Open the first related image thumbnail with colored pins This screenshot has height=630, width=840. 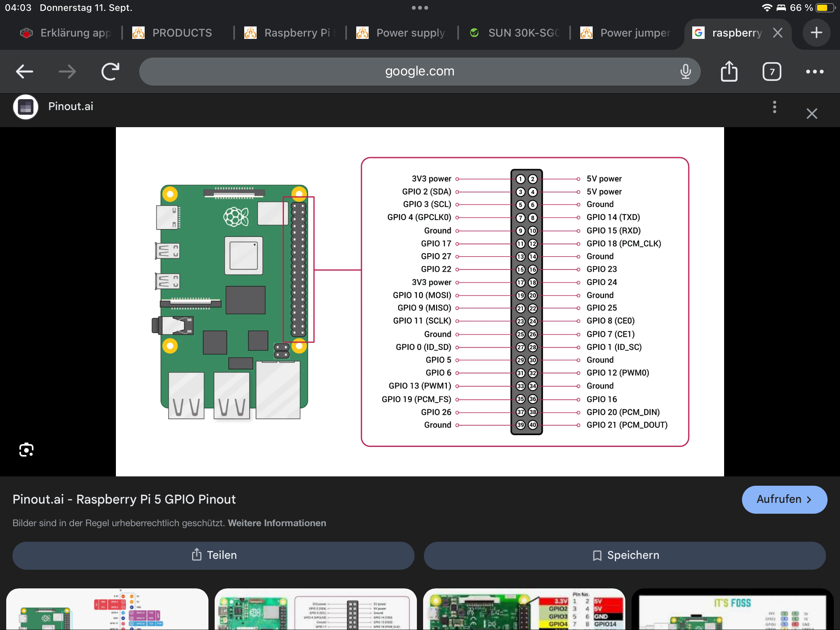(x=107, y=609)
